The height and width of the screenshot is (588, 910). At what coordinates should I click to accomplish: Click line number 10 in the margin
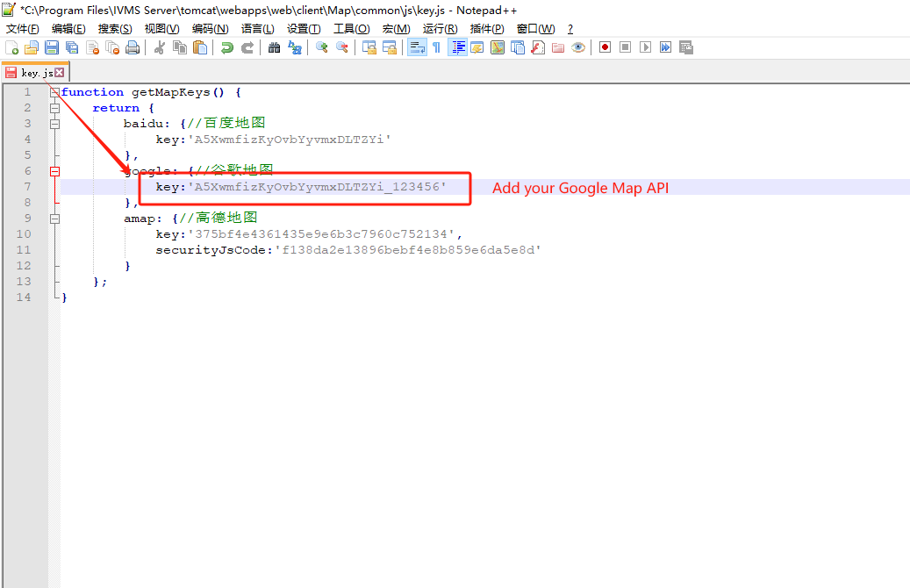24,234
